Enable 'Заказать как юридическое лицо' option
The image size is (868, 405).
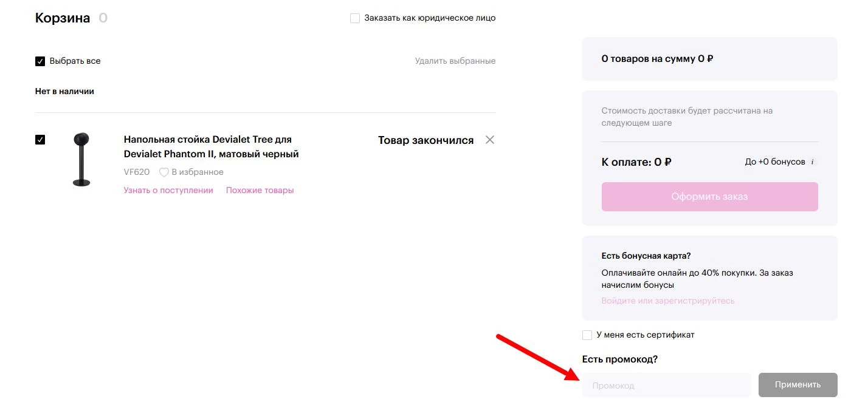point(355,18)
